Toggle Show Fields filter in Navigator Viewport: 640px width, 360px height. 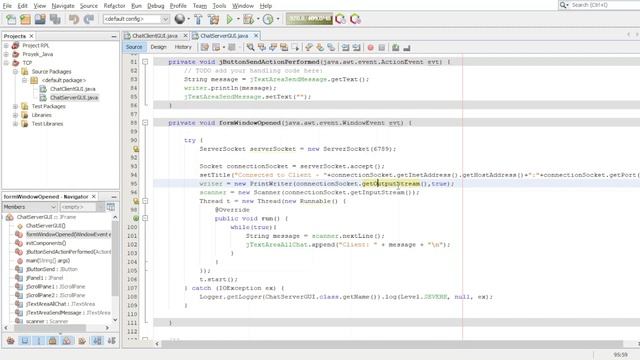(x=25, y=340)
